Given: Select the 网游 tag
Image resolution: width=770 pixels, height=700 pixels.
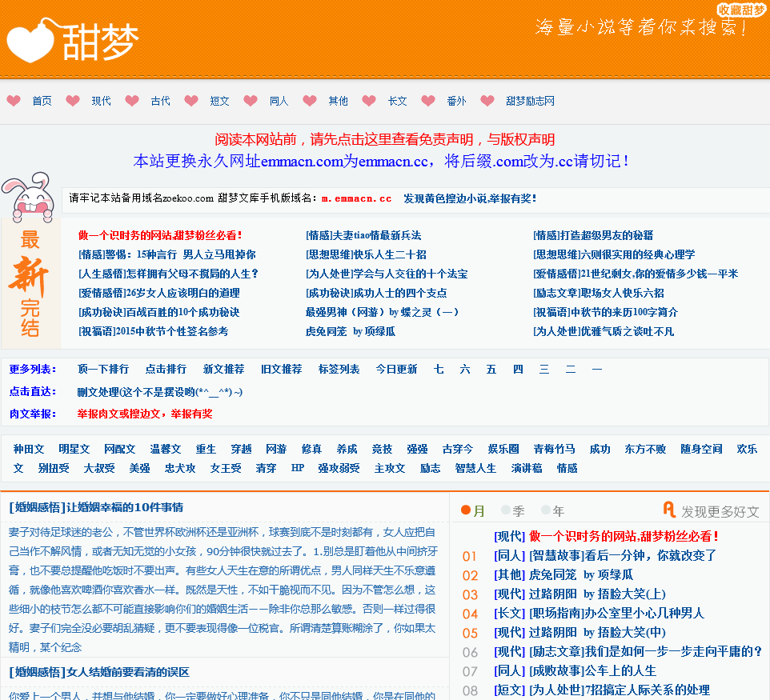Looking at the screenshot, I should [x=276, y=449].
